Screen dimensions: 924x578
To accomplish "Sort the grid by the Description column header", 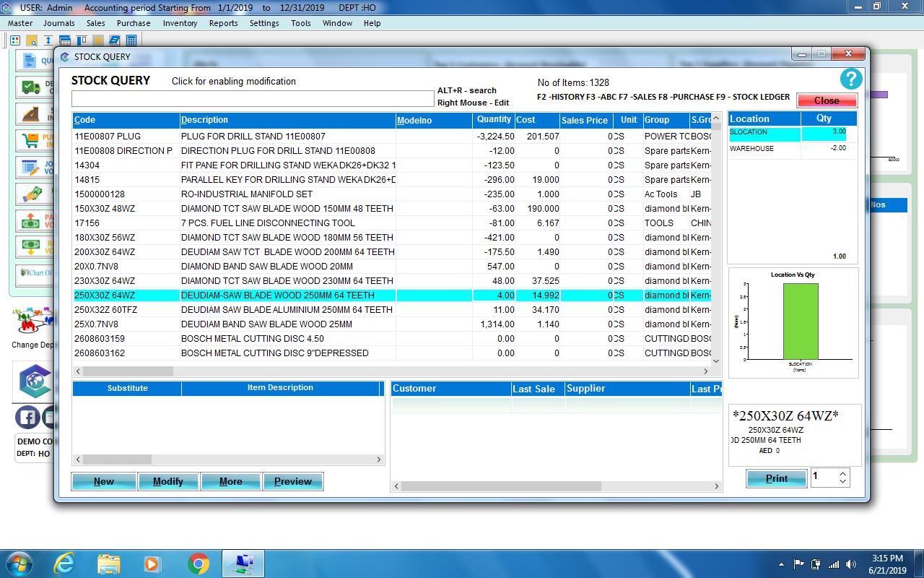I will [204, 120].
